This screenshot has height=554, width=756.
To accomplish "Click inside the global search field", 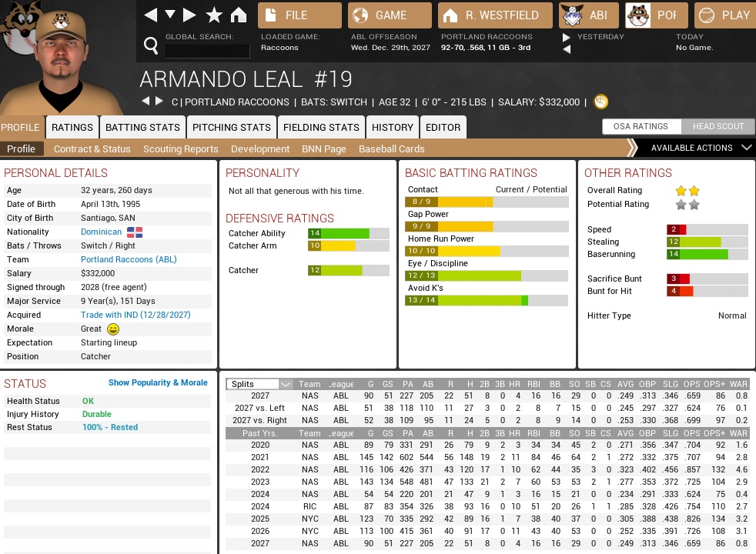I will point(208,52).
